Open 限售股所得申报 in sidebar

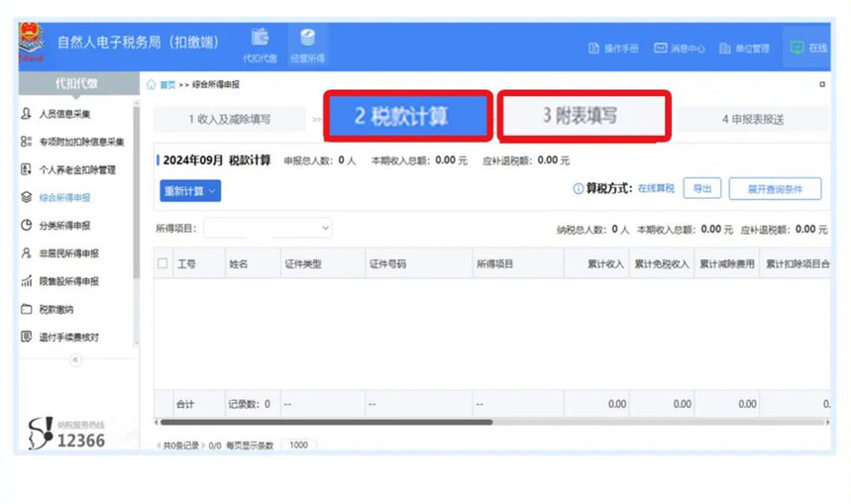tap(69, 281)
